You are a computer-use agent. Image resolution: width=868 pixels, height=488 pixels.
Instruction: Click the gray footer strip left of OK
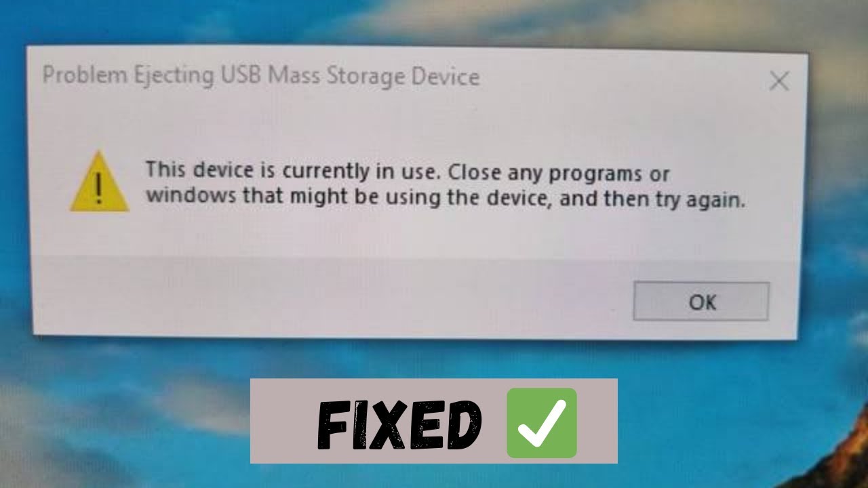tap(332, 297)
